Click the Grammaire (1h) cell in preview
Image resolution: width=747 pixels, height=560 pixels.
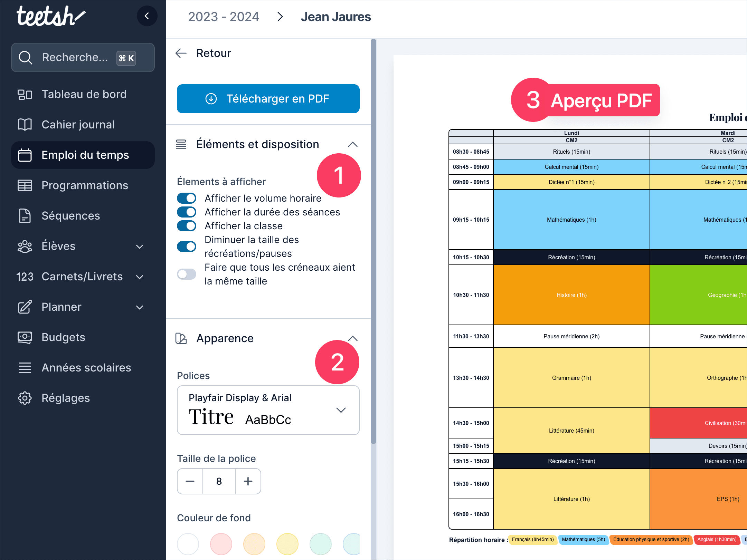[571, 378]
